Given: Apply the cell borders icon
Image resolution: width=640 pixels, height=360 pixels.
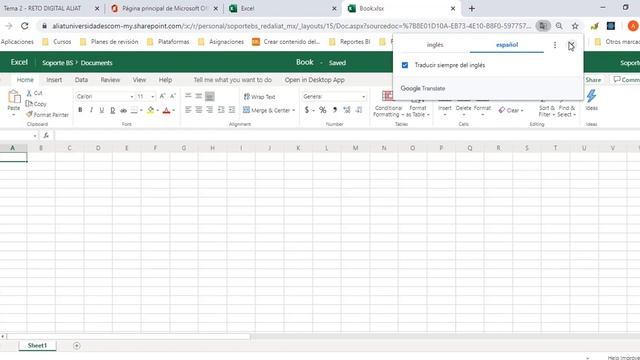Looking at the screenshot, I should [134, 110].
